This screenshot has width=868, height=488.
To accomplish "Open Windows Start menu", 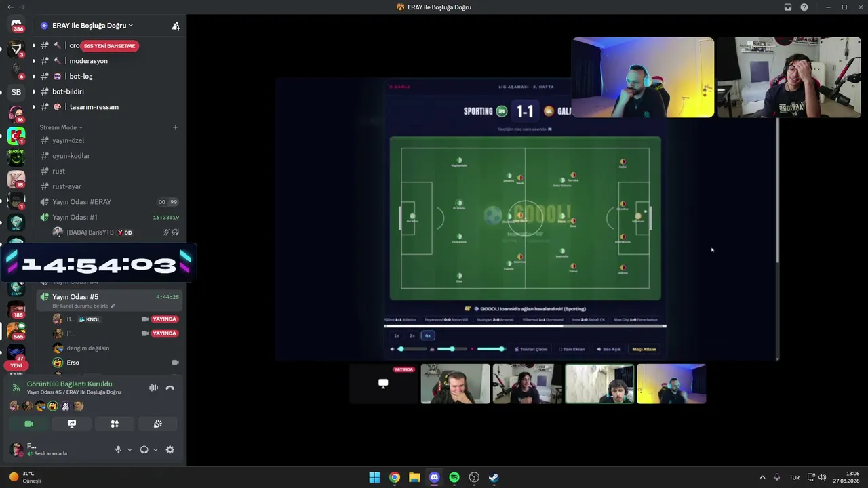I will pos(374,477).
